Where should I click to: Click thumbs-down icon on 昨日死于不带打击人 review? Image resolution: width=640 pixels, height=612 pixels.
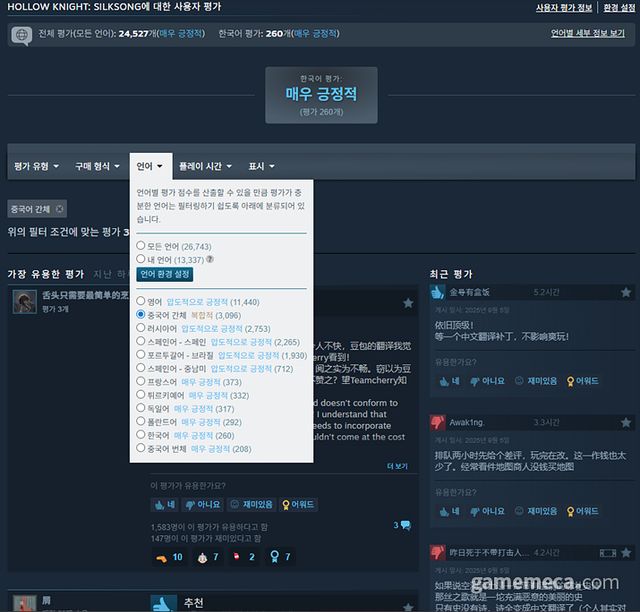pyautogui.click(x=437, y=553)
